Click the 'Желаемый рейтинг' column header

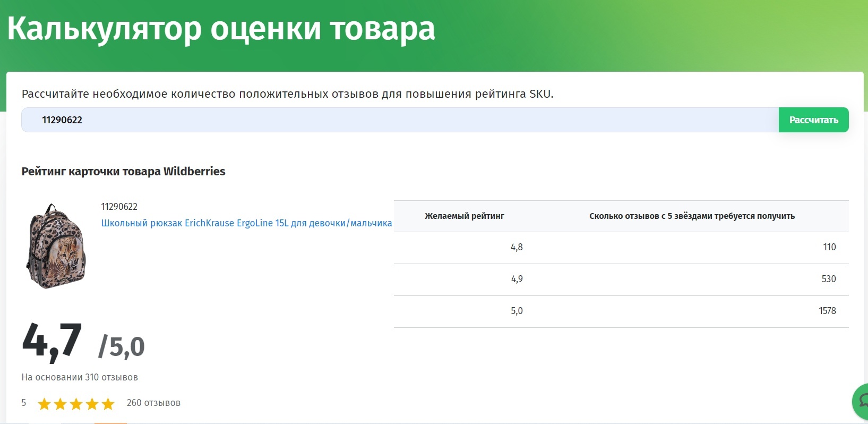tap(465, 216)
